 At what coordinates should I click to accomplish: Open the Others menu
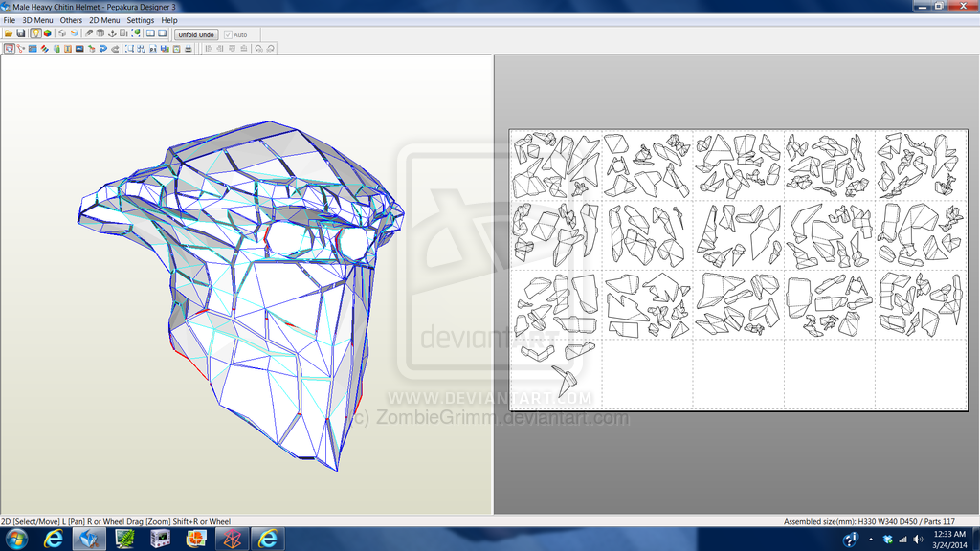coord(71,20)
